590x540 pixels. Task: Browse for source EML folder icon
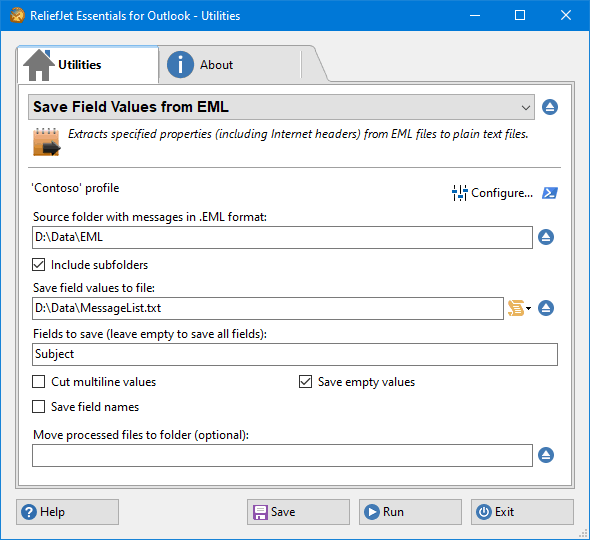click(x=546, y=237)
